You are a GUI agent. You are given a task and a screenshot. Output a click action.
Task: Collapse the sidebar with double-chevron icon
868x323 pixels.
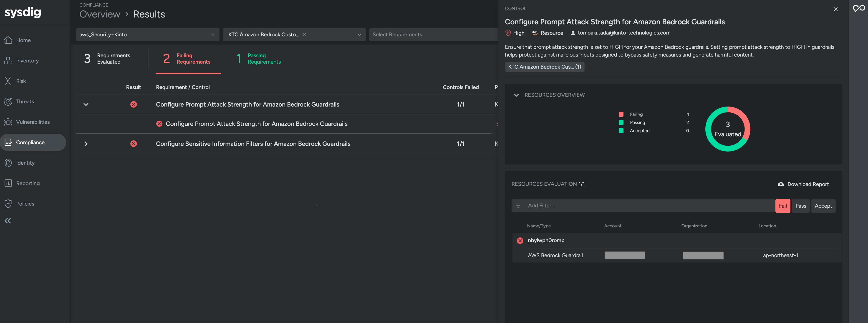(x=8, y=221)
